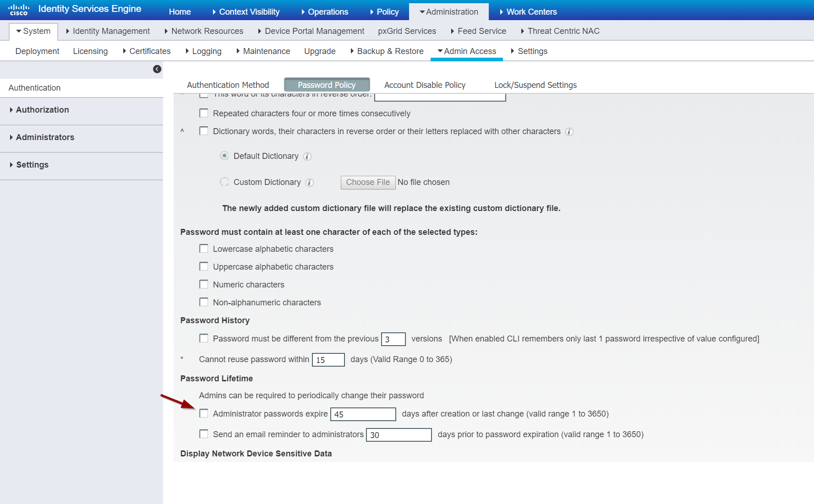Select Custom Dictionary radio button
Screen dimensions: 814x504
(x=224, y=182)
